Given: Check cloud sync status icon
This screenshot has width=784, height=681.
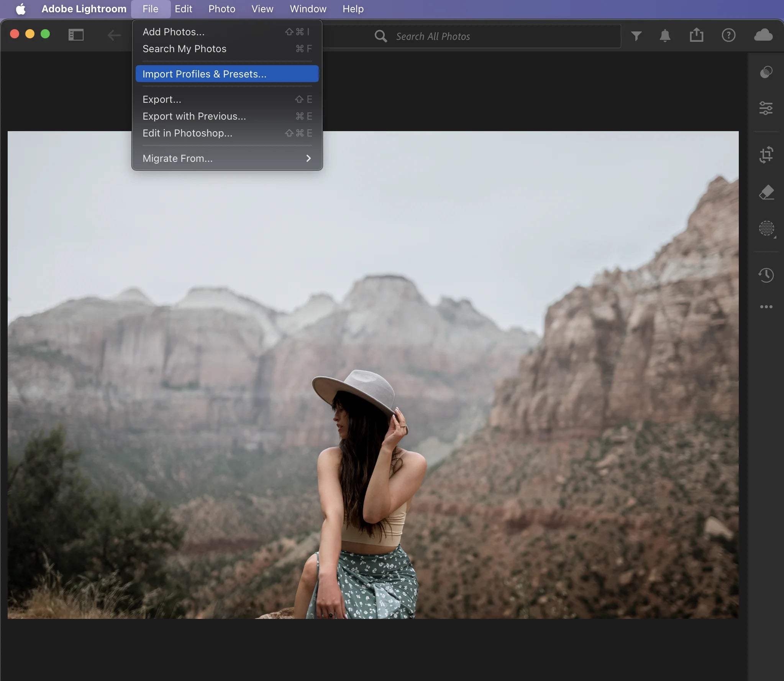Looking at the screenshot, I should (x=763, y=35).
